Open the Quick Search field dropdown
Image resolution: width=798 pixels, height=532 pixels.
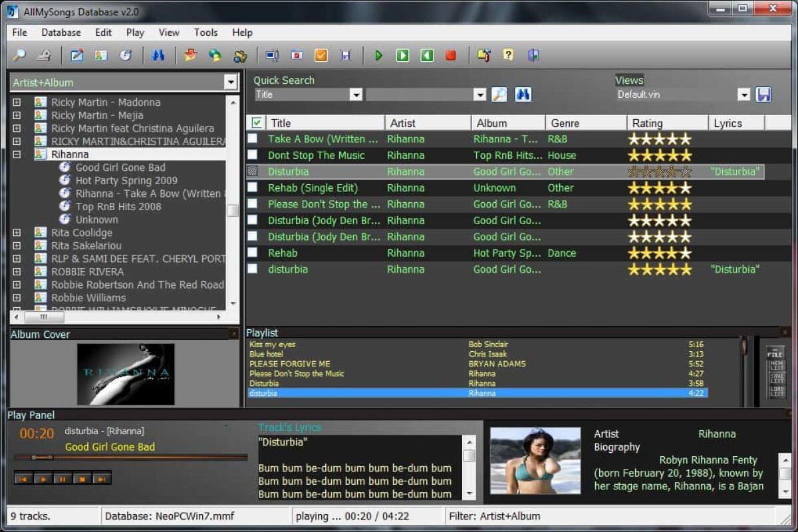coord(357,94)
